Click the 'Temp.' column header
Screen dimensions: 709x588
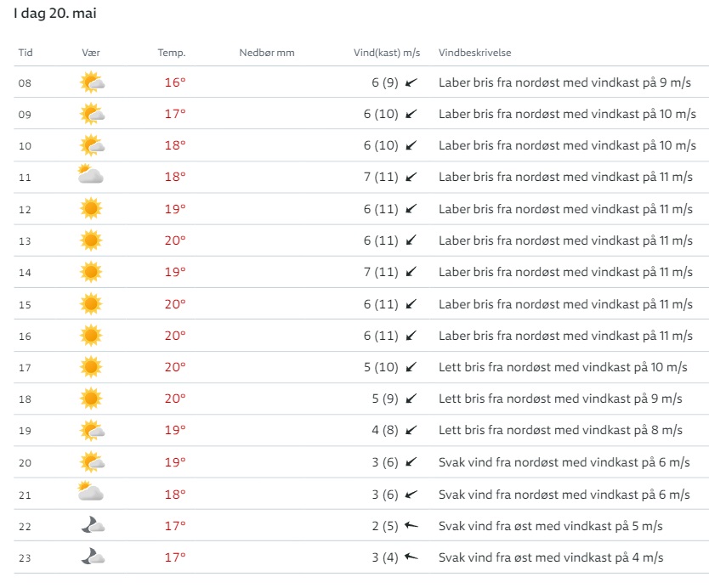pyautogui.click(x=172, y=53)
